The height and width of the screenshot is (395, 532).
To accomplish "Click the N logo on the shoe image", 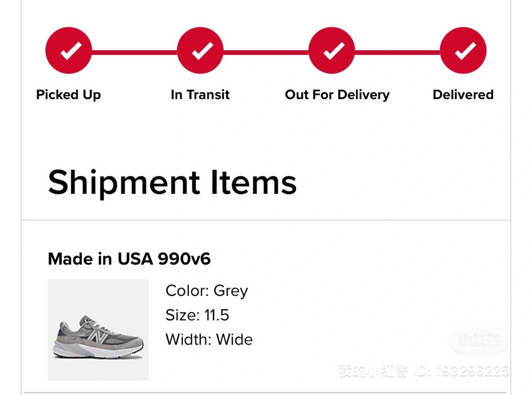I will point(98,337).
